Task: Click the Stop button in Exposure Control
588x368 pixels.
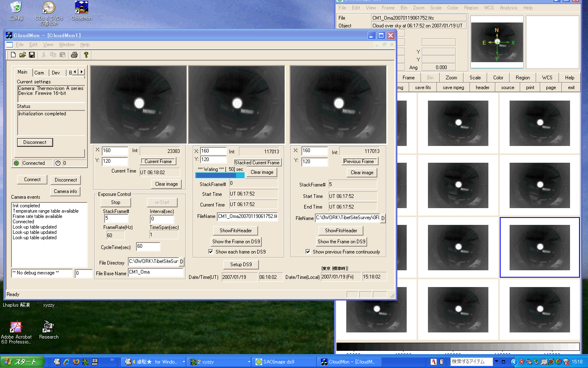Action: [x=116, y=202]
